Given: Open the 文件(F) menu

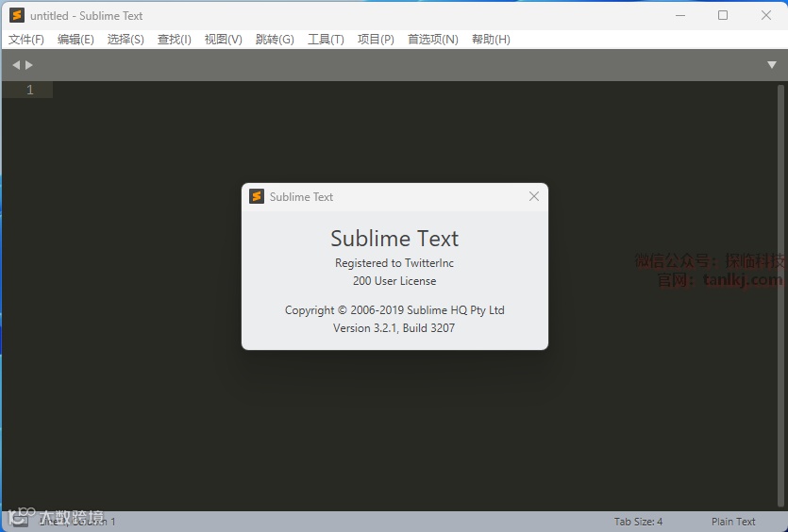Looking at the screenshot, I should 26,40.
